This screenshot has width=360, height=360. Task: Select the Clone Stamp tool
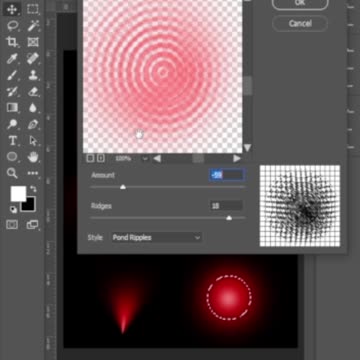tap(33, 75)
